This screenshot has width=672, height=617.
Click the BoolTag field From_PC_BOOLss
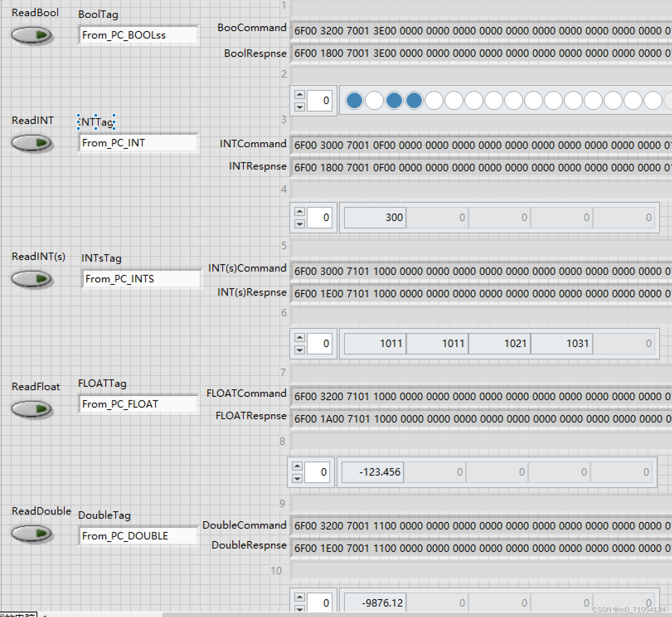(138, 35)
